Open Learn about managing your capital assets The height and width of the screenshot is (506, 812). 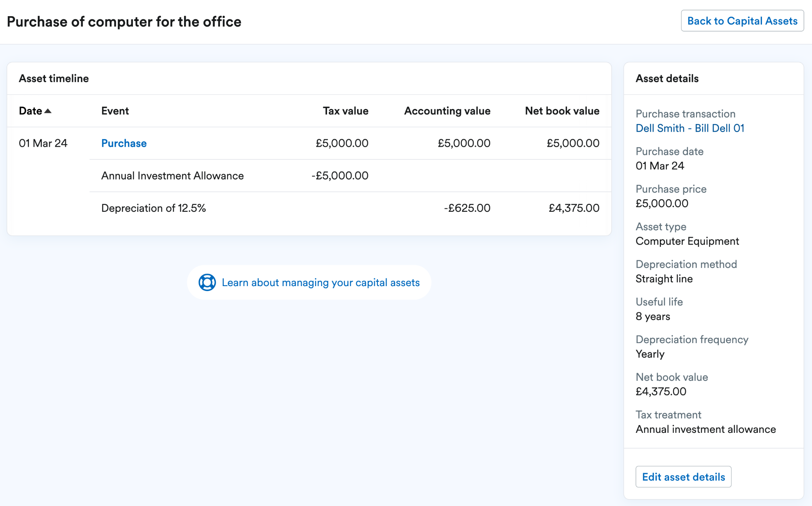[320, 283]
